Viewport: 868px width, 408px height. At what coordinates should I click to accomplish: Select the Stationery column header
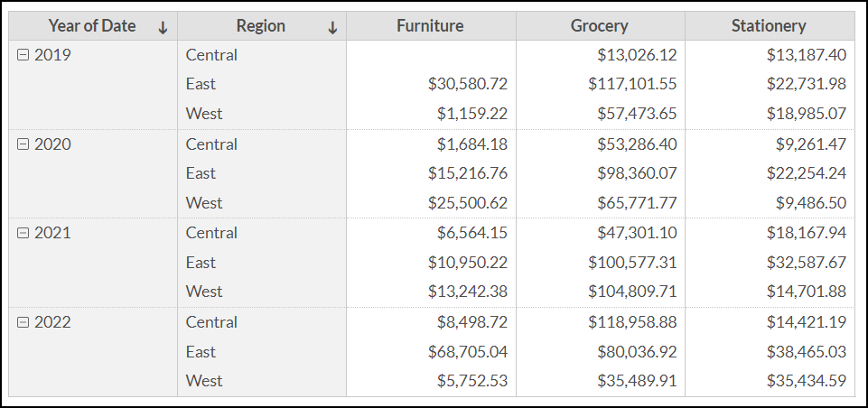click(x=769, y=26)
